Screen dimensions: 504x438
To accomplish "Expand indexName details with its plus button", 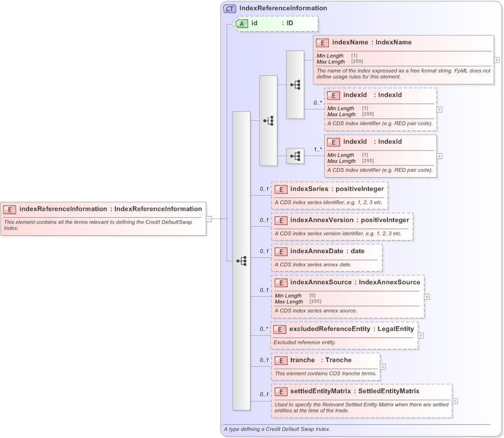I will (x=497, y=60).
